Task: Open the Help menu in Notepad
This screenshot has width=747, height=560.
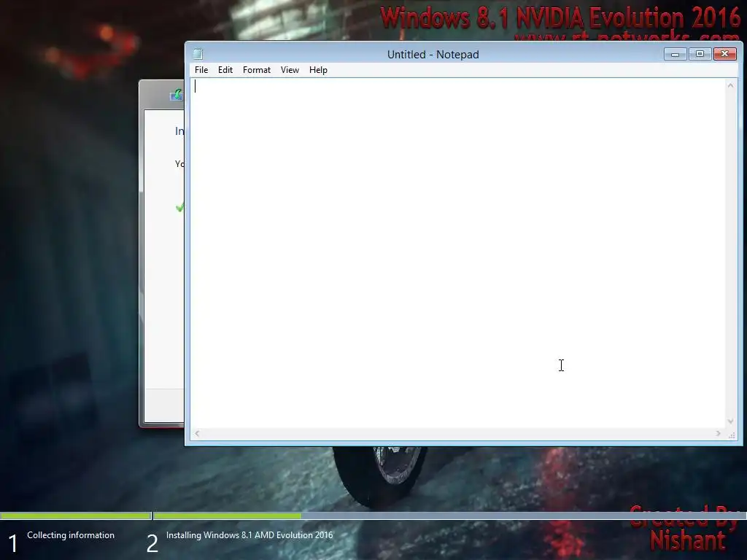Action: coord(318,70)
